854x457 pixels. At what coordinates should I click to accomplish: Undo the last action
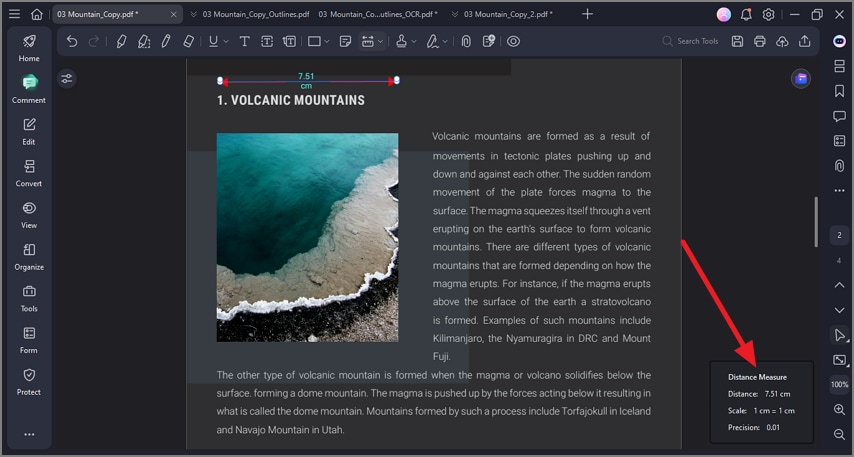coord(72,41)
